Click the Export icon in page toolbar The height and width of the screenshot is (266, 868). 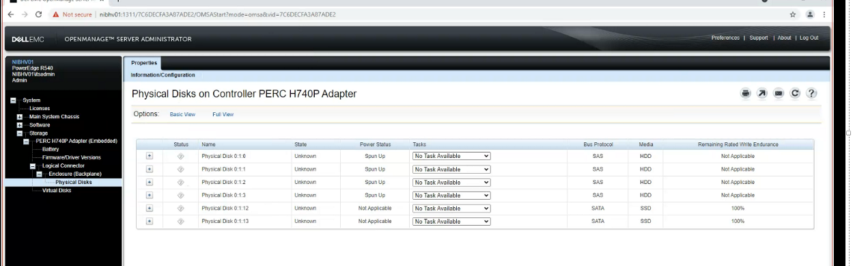click(x=762, y=94)
